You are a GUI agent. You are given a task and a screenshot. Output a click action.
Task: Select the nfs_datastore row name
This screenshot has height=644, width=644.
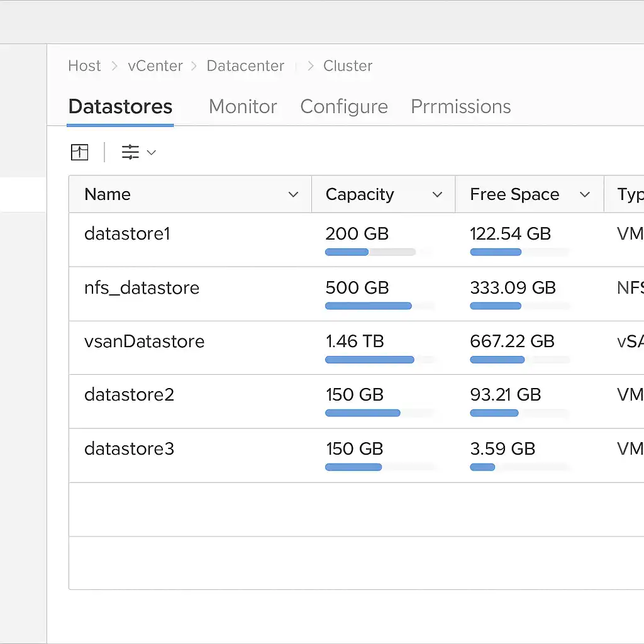point(142,288)
